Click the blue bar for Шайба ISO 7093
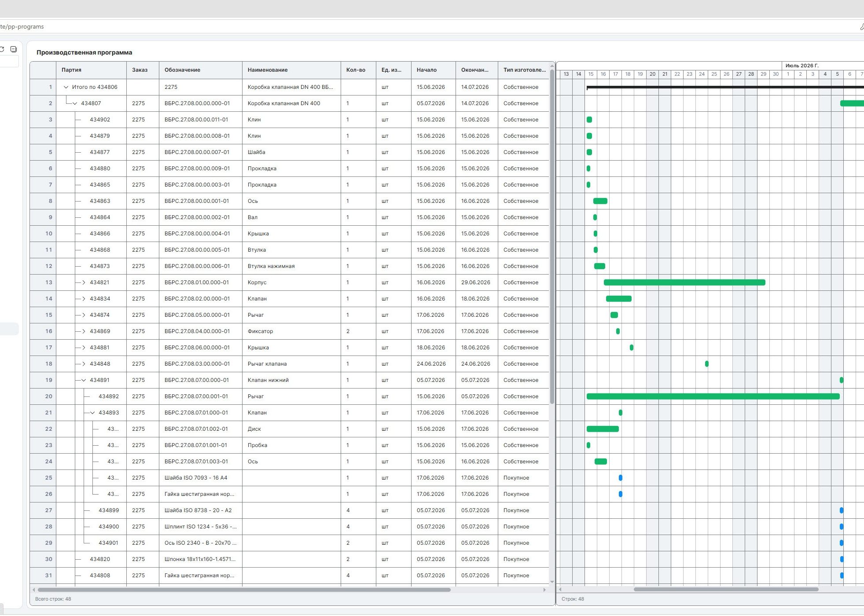 point(621,478)
